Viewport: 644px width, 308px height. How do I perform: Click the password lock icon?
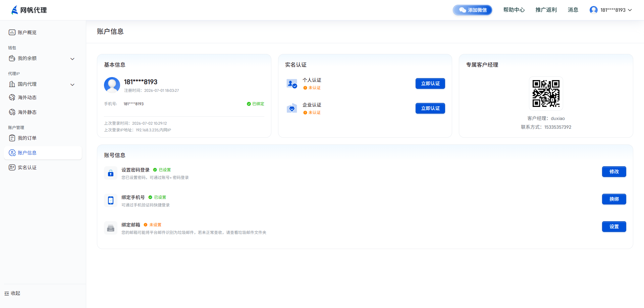click(x=111, y=173)
